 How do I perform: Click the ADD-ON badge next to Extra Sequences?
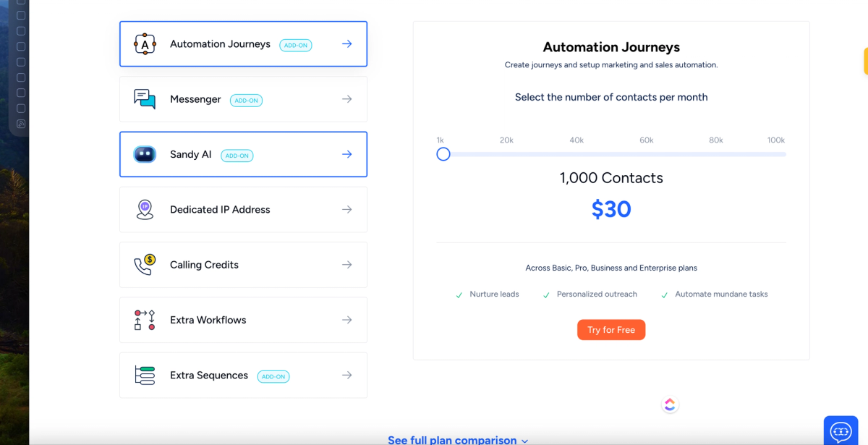pyautogui.click(x=273, y=376)
